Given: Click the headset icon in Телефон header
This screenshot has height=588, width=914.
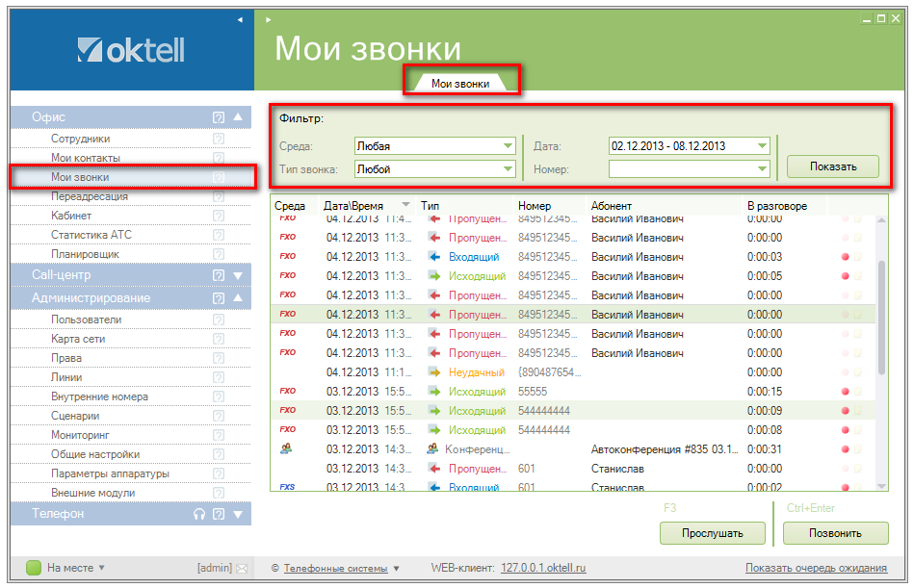Looking at the screenshot, I should click(199, 514).
